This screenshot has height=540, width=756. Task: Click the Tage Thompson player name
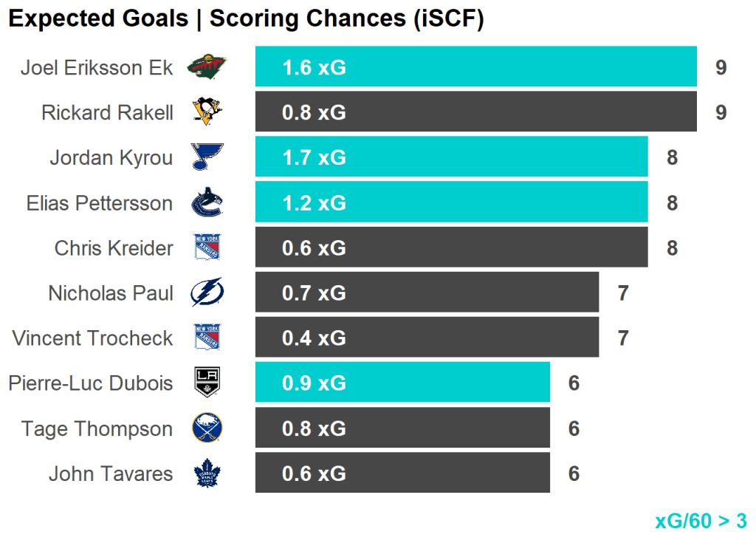click(x=97, y=428)
